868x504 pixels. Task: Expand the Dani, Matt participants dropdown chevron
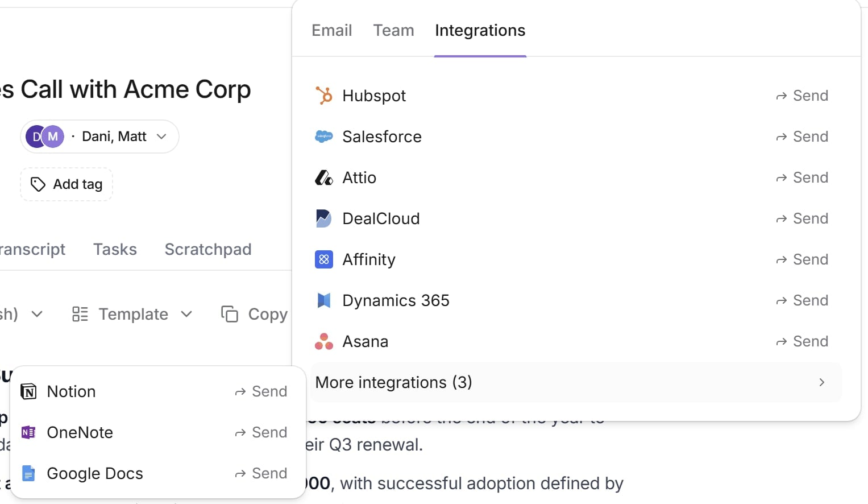click(161, 137)
